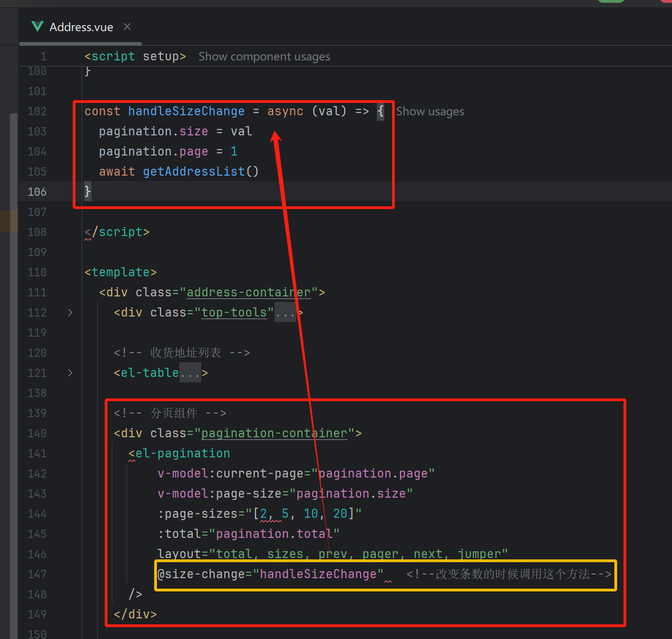The image size is (672, 639).
Task: Open 'Show component usages' hint
Action: (264, 56)
